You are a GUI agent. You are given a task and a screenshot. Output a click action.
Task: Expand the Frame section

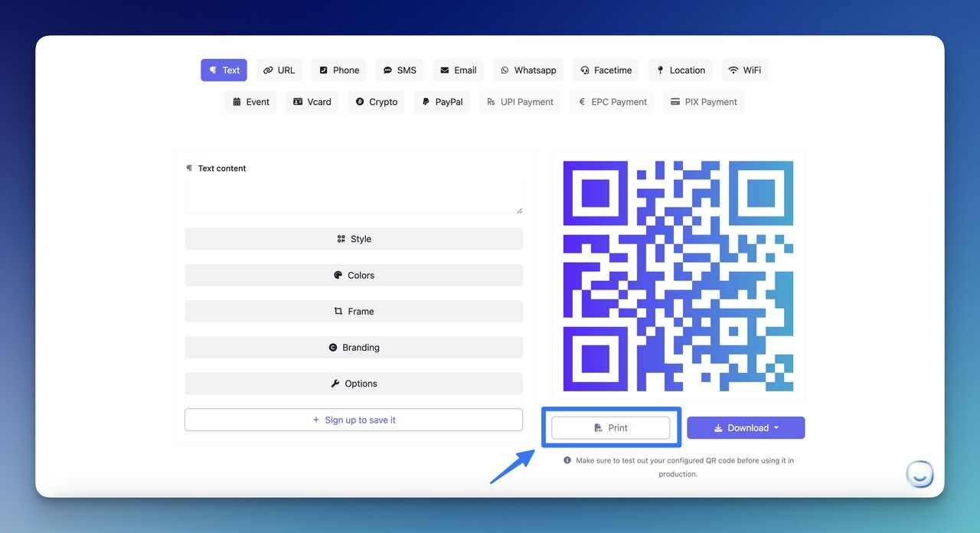pyautogui.click(x=354, y=311)
